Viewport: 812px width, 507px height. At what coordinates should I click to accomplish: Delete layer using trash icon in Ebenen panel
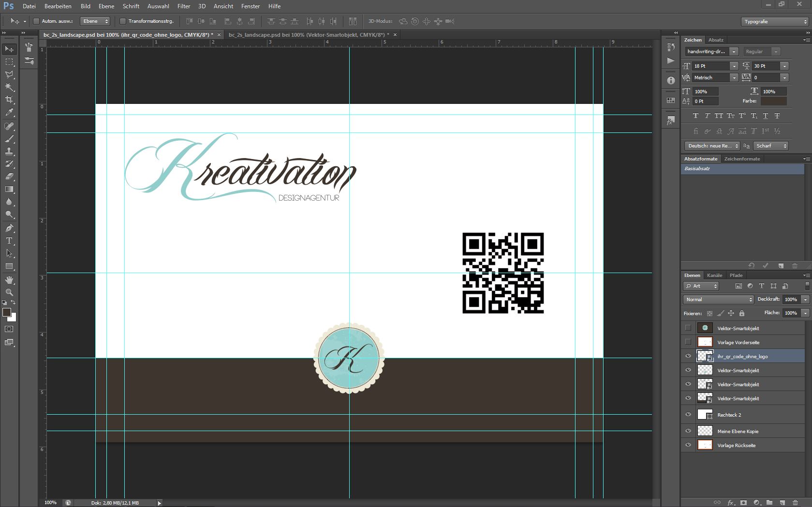[796, 503]
